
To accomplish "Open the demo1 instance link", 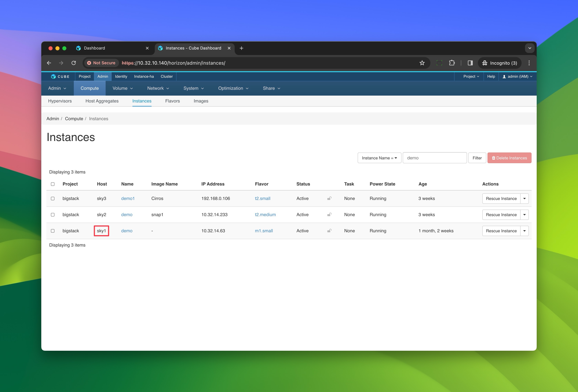I will 128,198.
